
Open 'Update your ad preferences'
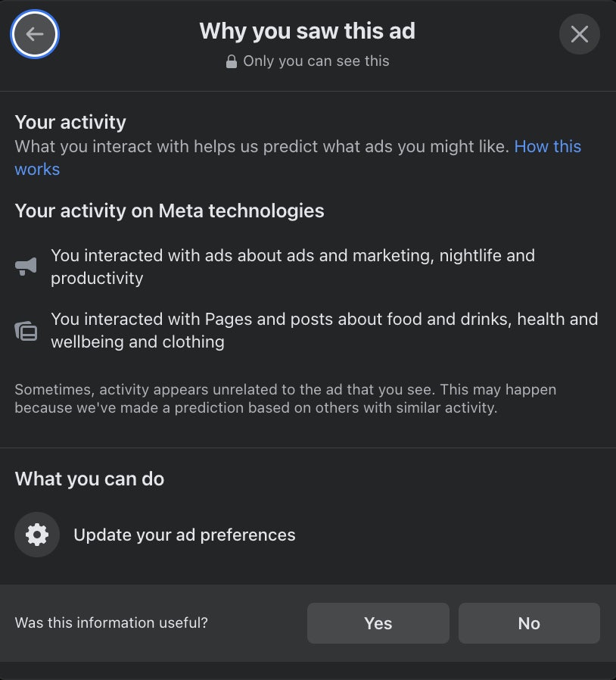[x=184, y=535]
